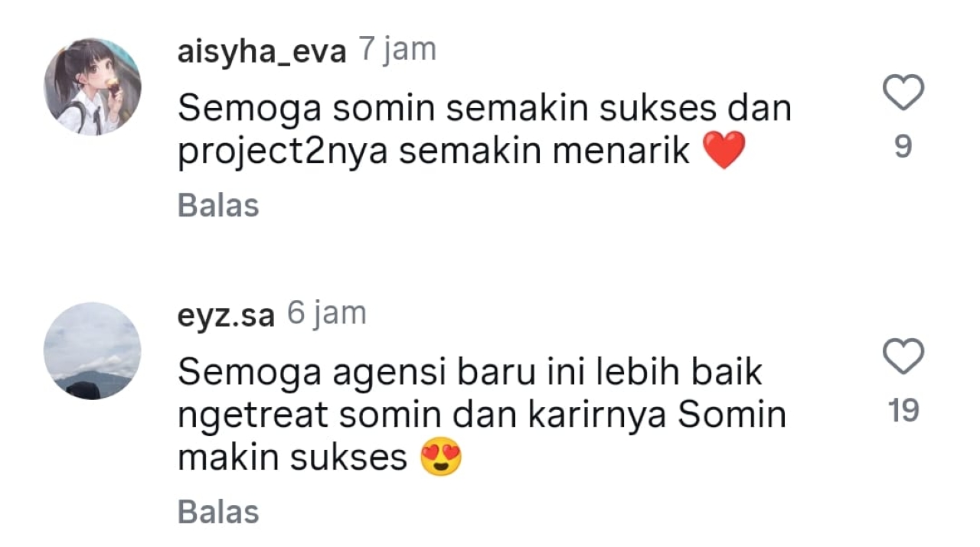Image resolution: width=980 pixels, height=547 pixels.
Task: Reply to aisyha_eva with Balas
Action: coord(218,206)
